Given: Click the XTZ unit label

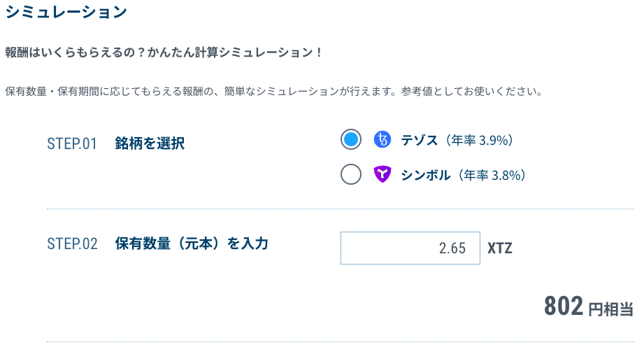Looking at the screenshot, I should pyautogui.click(x=500, y=248).
